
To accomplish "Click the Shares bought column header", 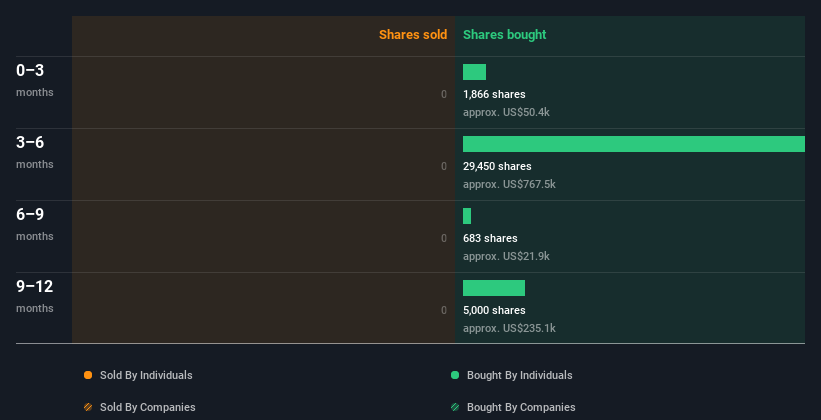I will (x=504, y=35).
